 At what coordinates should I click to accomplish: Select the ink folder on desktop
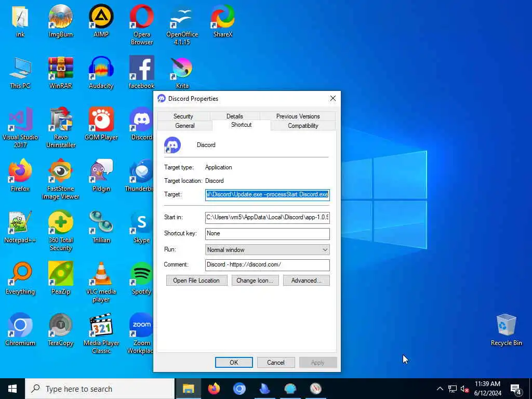(20, 20)
